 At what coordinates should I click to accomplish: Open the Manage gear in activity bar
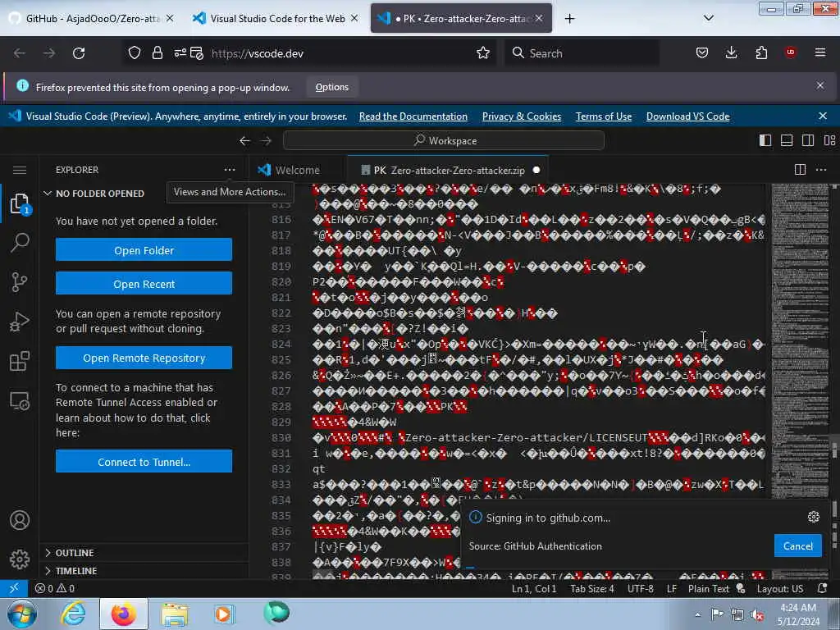pos(20,559)
